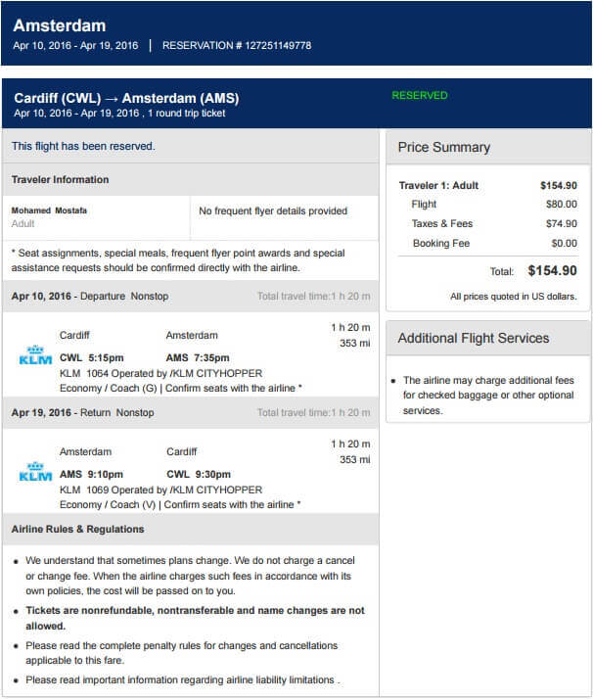
Task: Click the KLM logo on the departure flight
Action: point(35,354)
